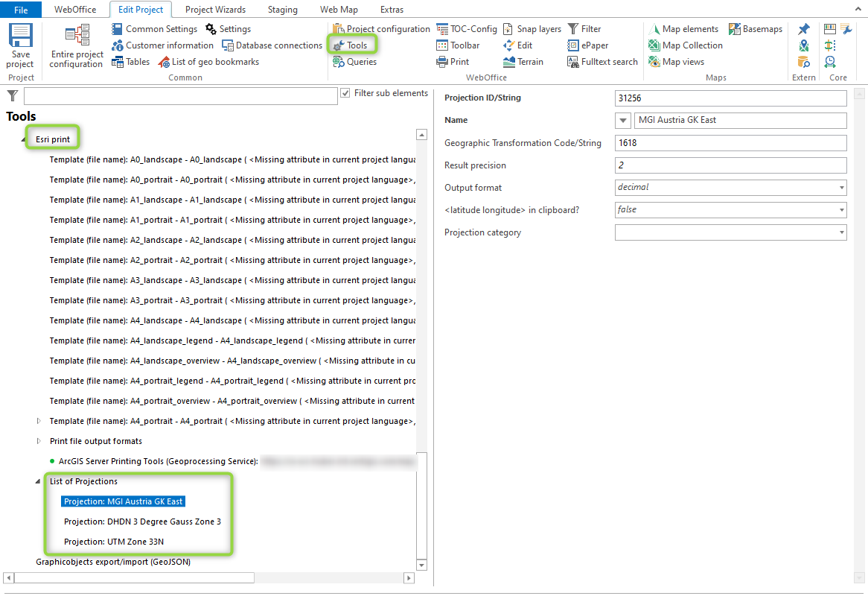Switch to the Project Wizards tab
This screenshot has height=596, width=868.
coord(215,9)
